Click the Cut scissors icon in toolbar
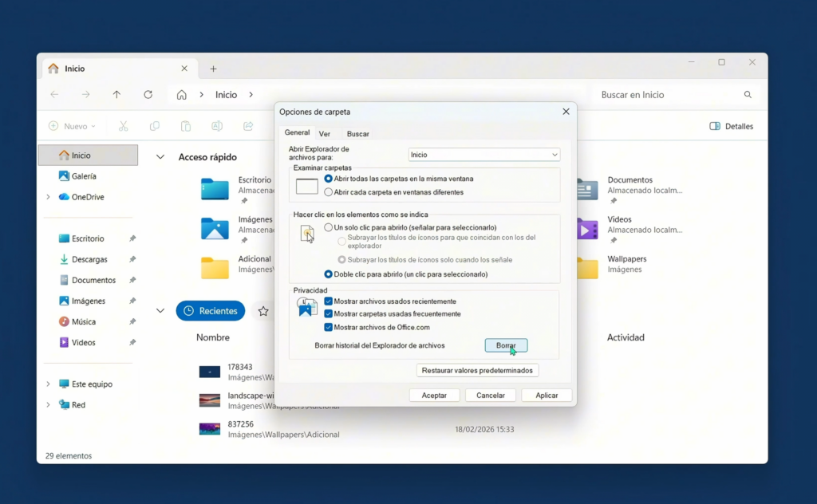Viewport: 817px width, 504px height. [x=123, y=126]
